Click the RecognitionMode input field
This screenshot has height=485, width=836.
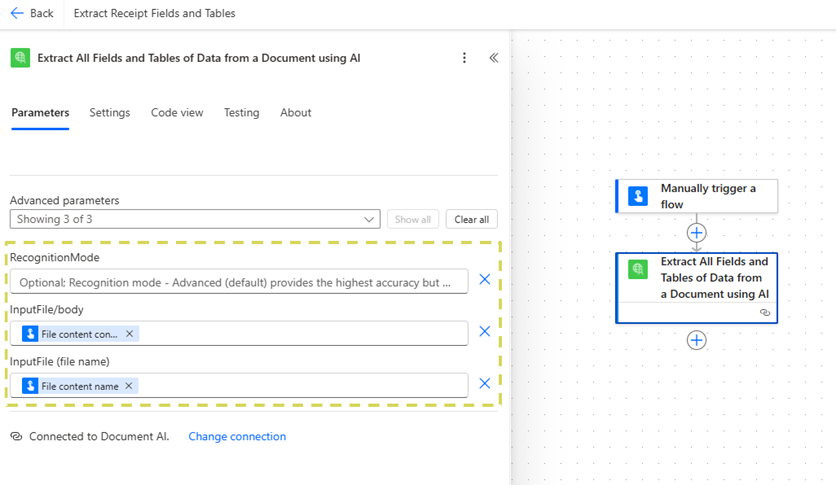(238, 283)
